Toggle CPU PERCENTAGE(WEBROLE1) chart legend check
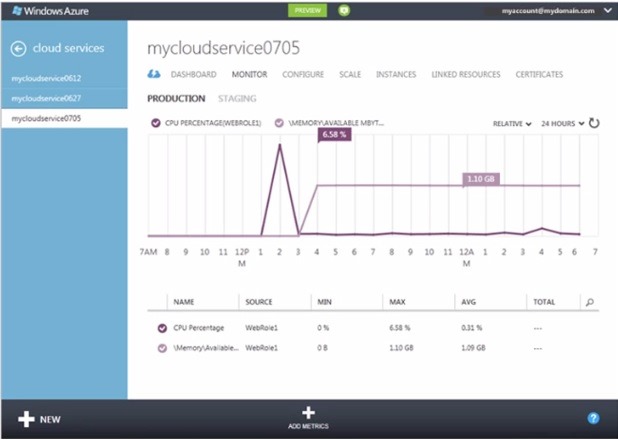The image size is (618, 440). coord(156,123)
